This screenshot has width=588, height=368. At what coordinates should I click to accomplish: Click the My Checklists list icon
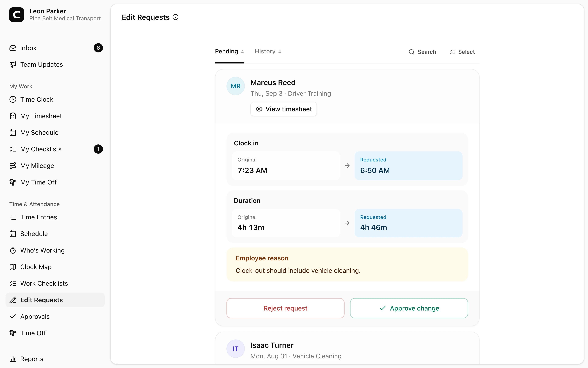coord(13,149)
